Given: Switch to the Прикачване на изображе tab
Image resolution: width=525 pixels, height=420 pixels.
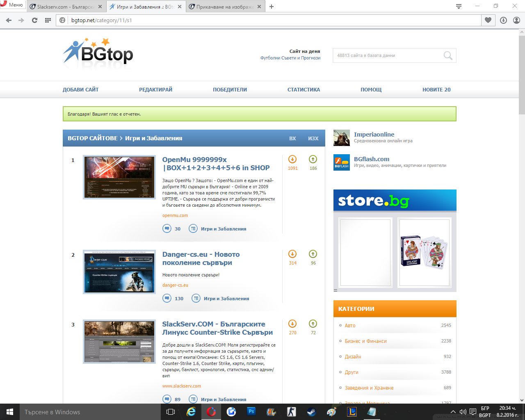Looking at the screenshot, I should pos(225,7).
